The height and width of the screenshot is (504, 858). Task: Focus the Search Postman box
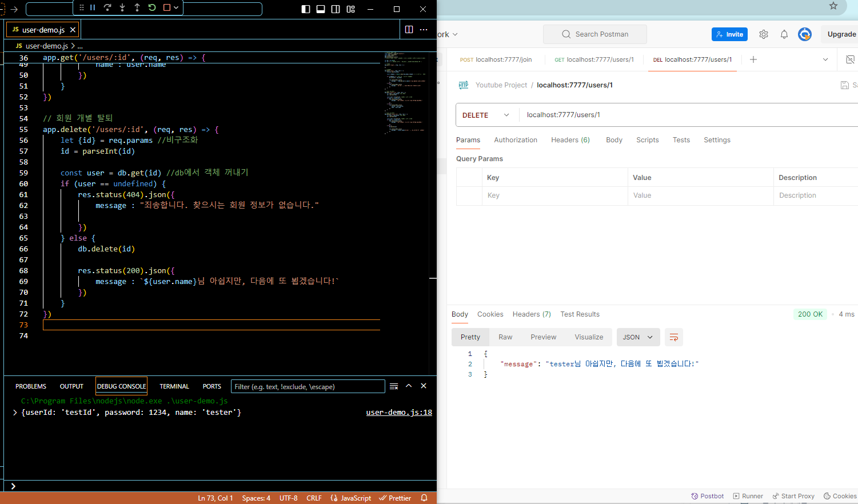pos(595,34)
